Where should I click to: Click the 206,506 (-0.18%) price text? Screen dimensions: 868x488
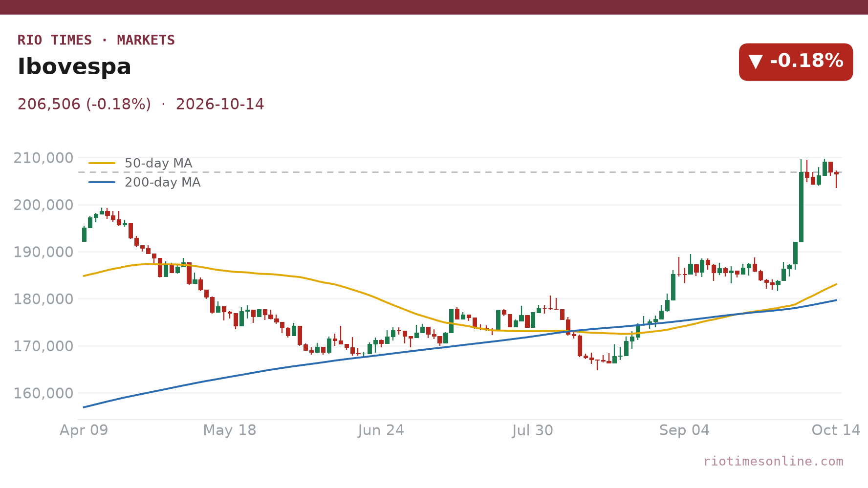[x=84, y=105]
